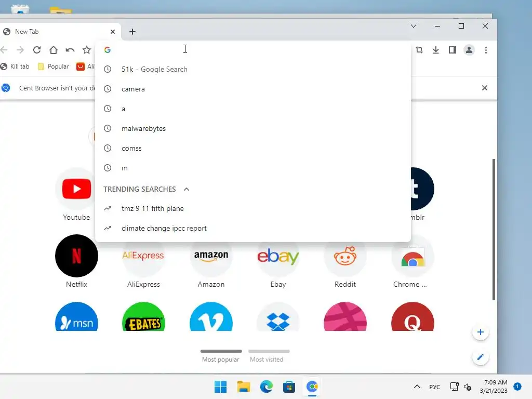Select the 'm' history suggestion
The height and width of the screenshot is (399, 532).
coord(253,168)
